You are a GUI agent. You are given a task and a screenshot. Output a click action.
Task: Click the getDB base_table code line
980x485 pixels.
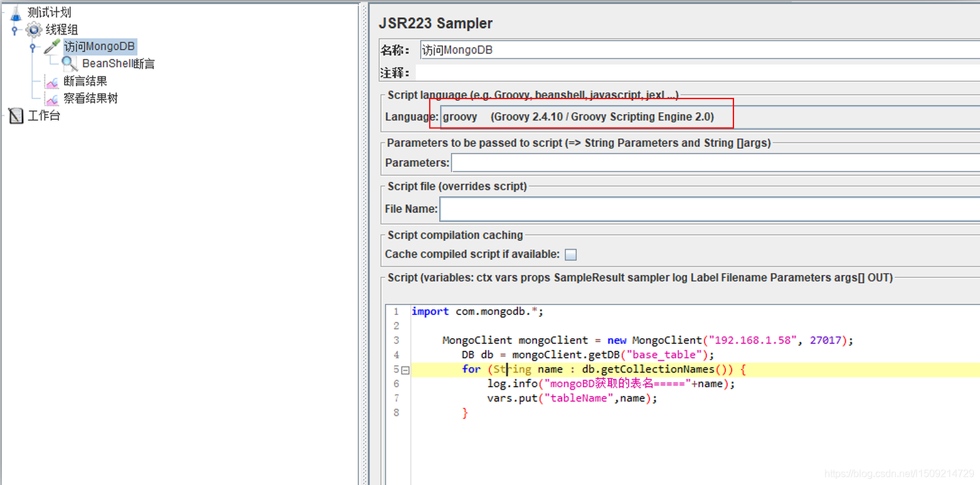pos(588,354)
